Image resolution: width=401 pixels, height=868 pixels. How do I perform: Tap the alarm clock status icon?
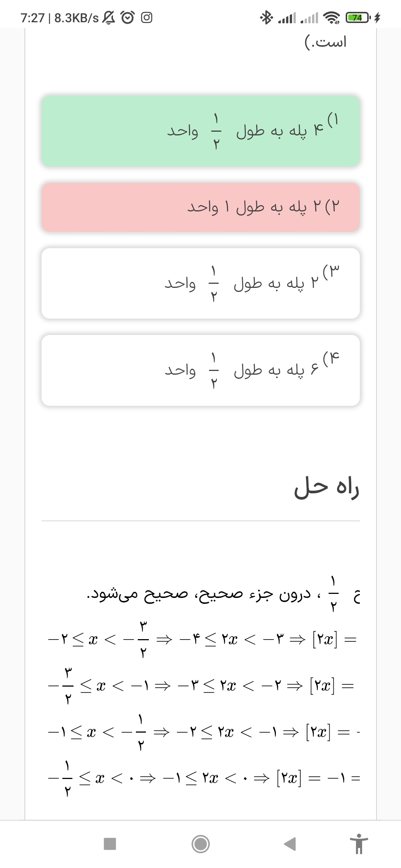coord(128,17)
